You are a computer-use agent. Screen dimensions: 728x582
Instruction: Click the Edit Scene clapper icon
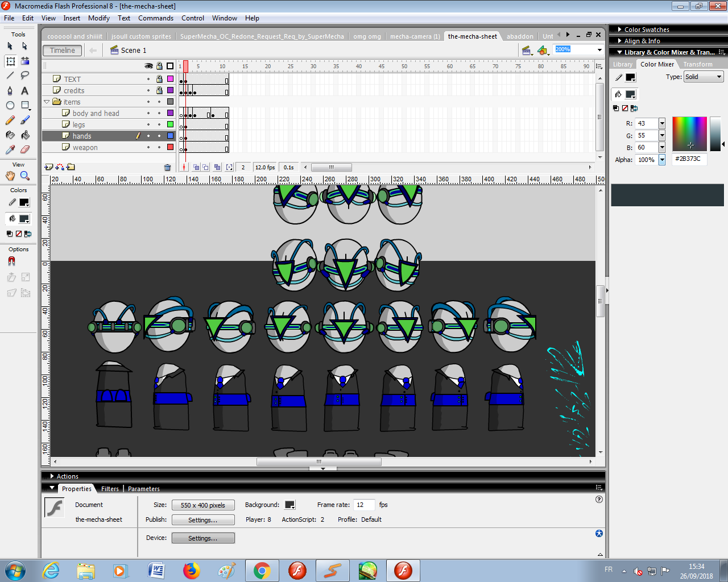pos(527,50)
